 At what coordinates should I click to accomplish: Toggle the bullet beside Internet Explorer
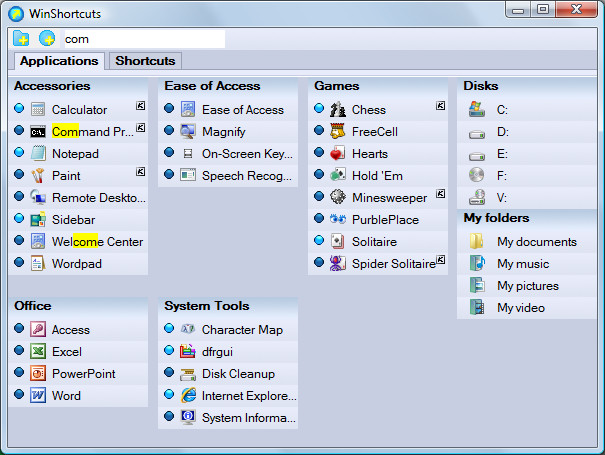click(x=169, y=394)
